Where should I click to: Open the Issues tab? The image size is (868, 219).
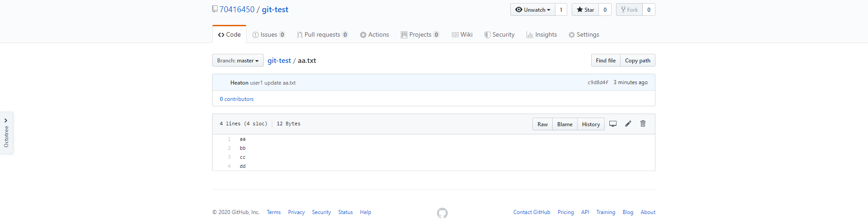(x=269, y=34)
